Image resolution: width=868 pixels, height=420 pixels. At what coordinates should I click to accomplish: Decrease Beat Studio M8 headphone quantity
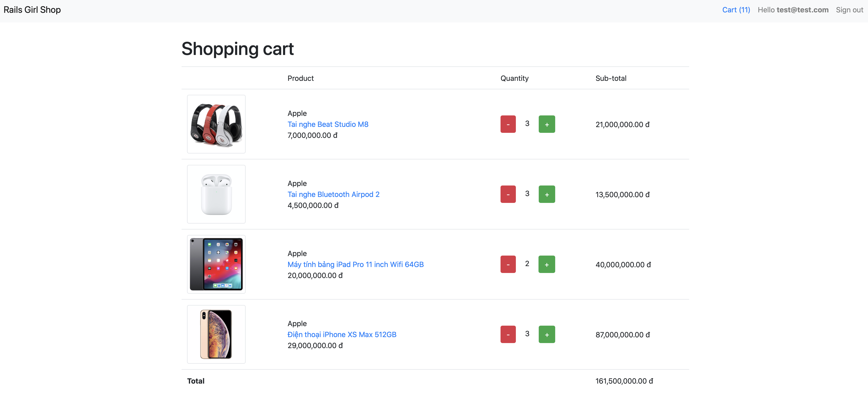coord(508,124)
